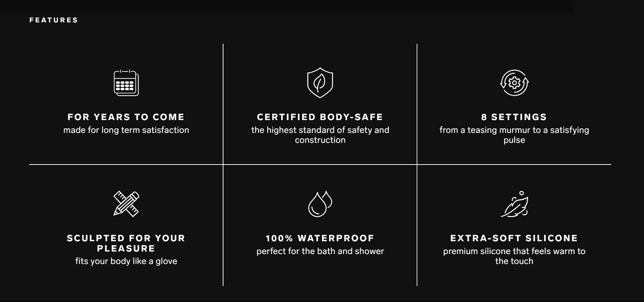The height and width of the screenshot is (302, 644).
Task: Click the small circle on the feather icon
Action: pyautogui.click(x=521, y=193)
